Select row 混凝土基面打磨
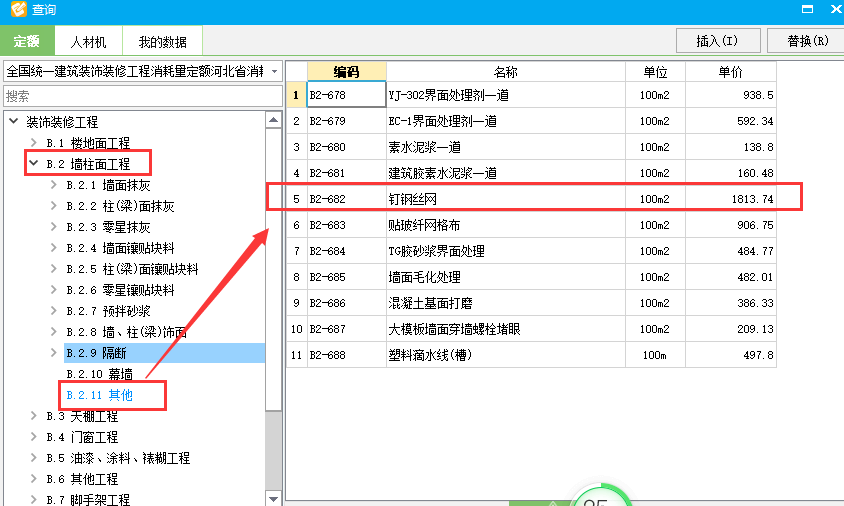844x506 pixels. (531, 303)
